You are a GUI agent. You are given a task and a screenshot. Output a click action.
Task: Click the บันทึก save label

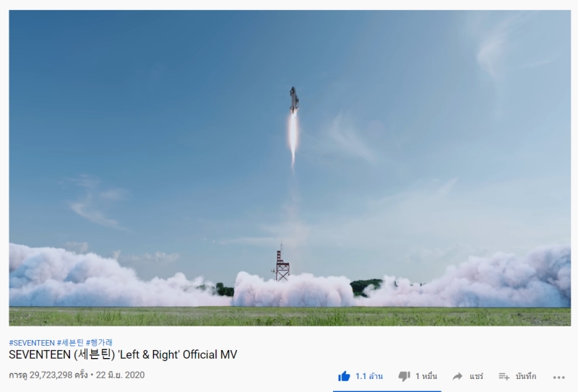click(526, 376)
